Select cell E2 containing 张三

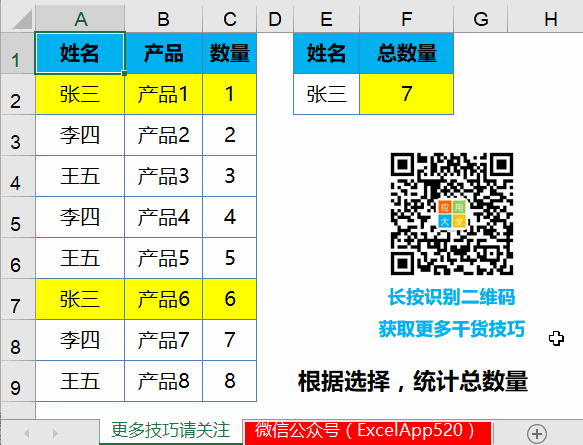[x=326, y=94]
